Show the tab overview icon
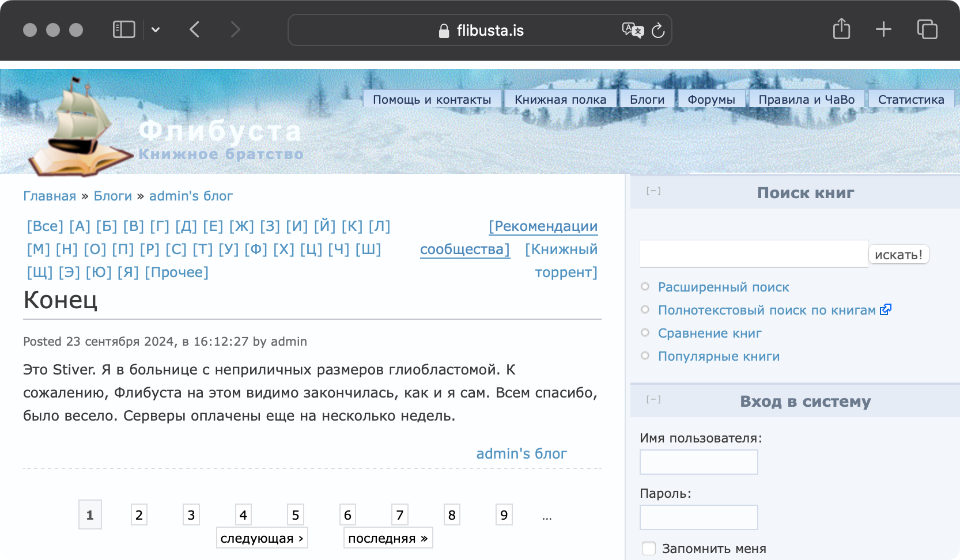Image resolution: width=960 pixels, height=560 pixels. [927, 29]
